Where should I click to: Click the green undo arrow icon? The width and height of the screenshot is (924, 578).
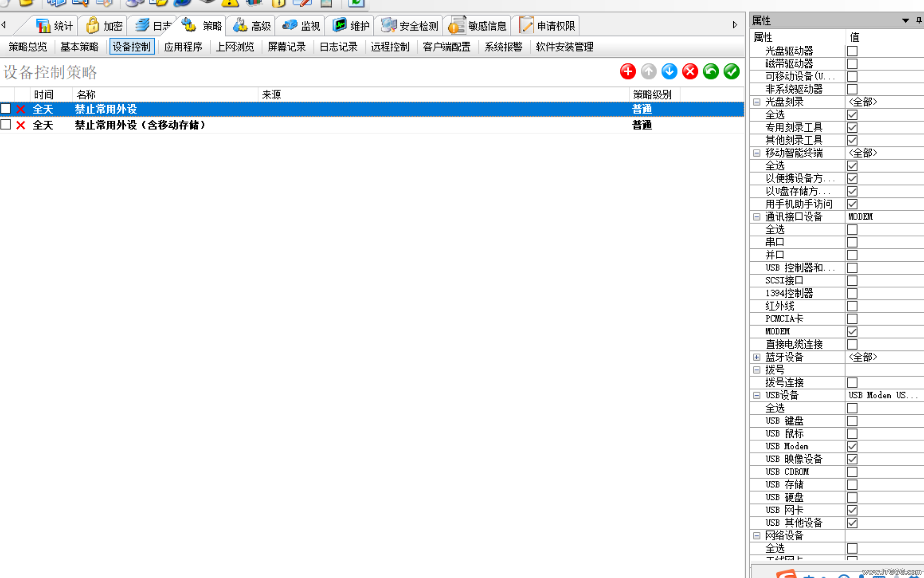pyautogui.click(x=711, y=72)
